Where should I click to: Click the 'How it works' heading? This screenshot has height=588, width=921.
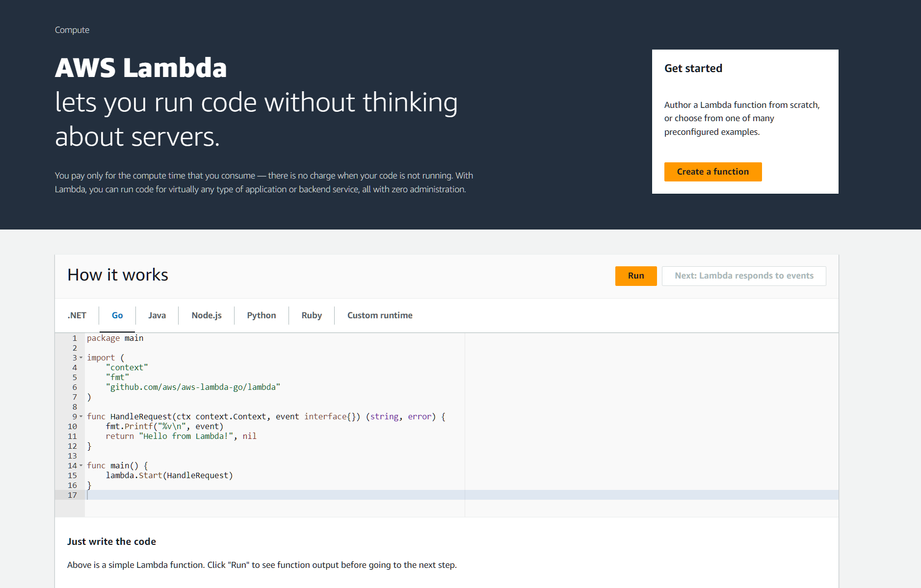coord(118,275)
